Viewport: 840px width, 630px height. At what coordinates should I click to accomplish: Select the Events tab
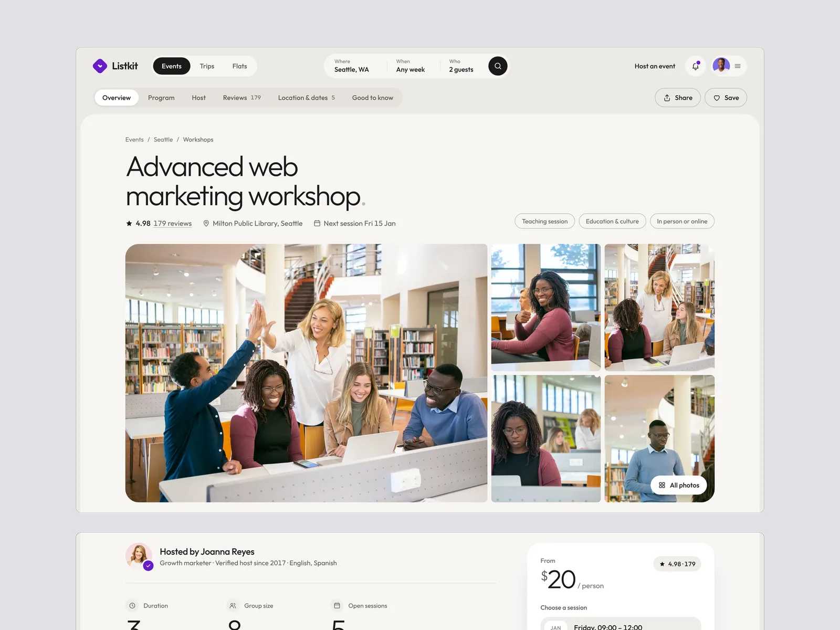[172, 66]
